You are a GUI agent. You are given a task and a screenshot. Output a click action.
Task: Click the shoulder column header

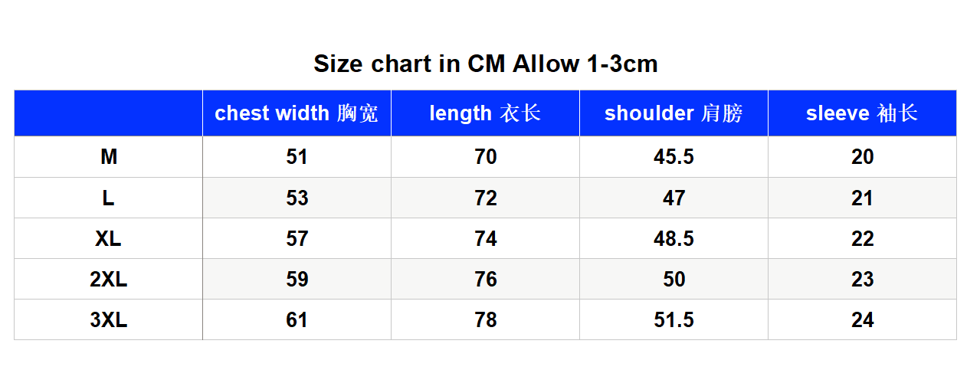pyautogui.click(x=674, y=113)
